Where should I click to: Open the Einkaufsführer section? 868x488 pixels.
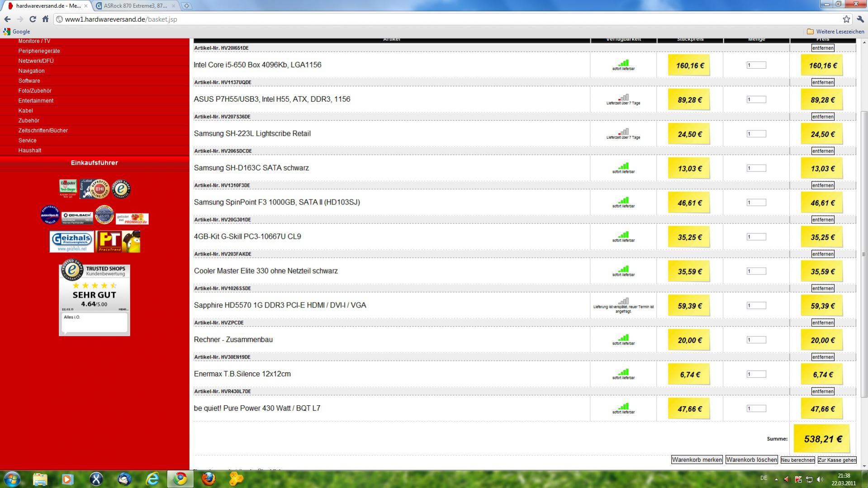click(94, 163)
